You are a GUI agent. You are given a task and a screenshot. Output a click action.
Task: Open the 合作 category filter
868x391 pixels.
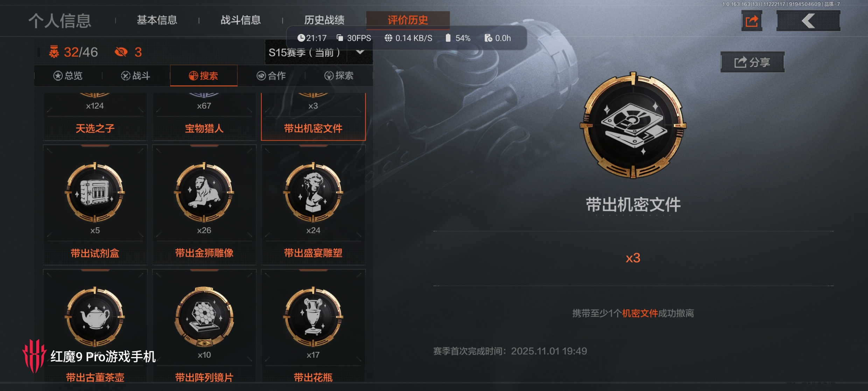point(271,76)
